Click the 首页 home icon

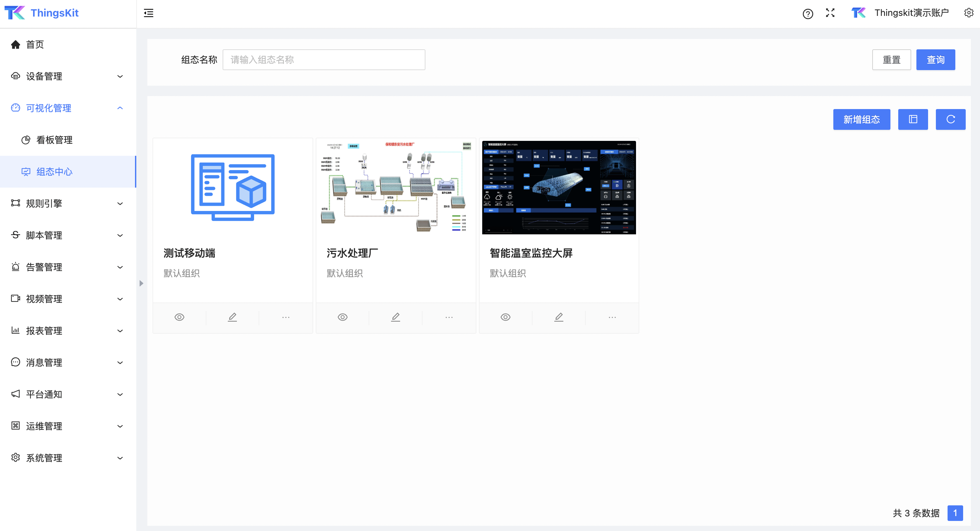(x=16, y=45)
